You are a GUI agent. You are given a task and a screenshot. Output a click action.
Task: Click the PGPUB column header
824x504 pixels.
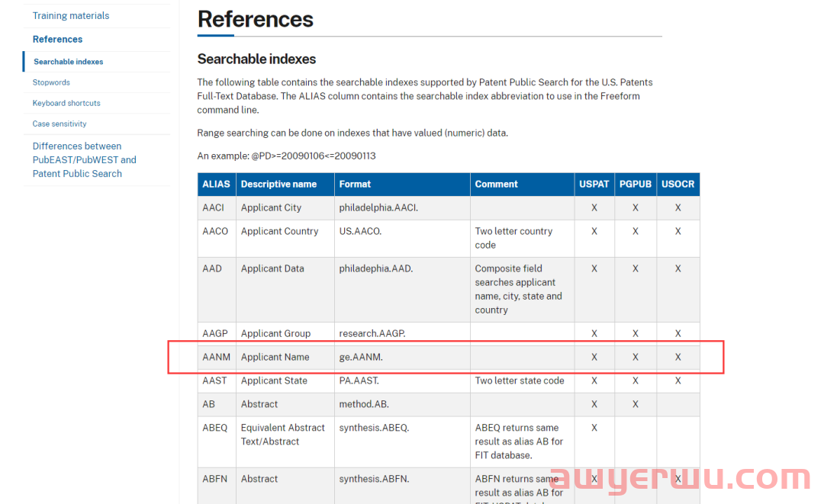pyautogui.click(x=635, y=185)
